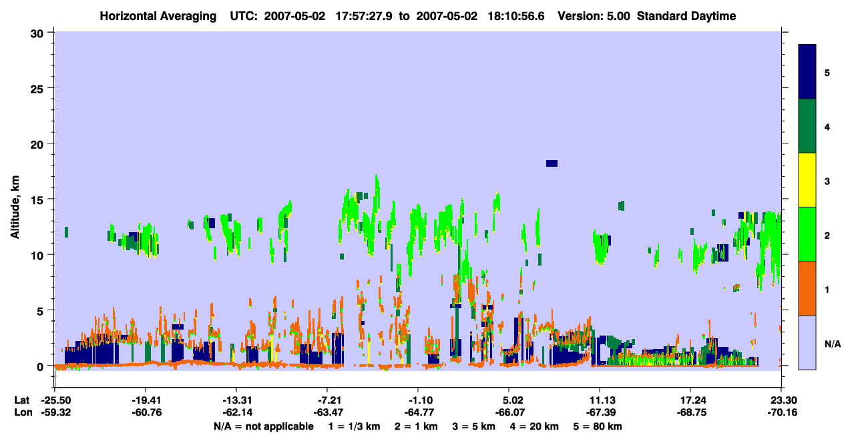Click the dark blue colorbar segment labeled 5
This screenshot has width=868, height=445.
(807, 72)
